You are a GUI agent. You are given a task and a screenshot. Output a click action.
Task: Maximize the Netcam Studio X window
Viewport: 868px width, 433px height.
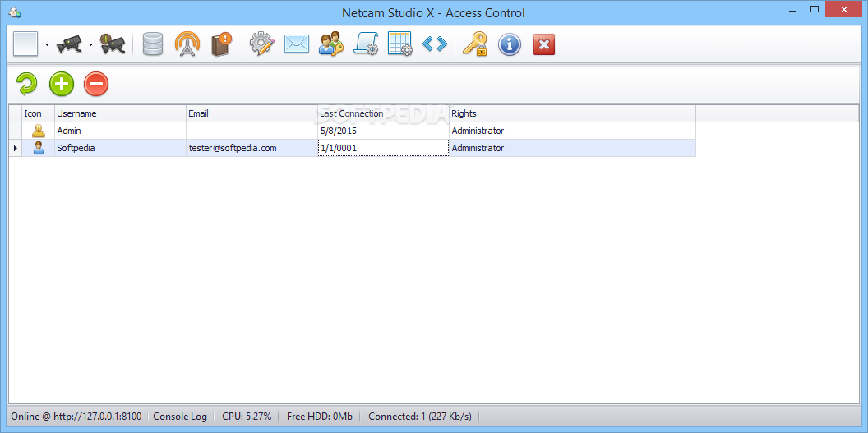815,9
